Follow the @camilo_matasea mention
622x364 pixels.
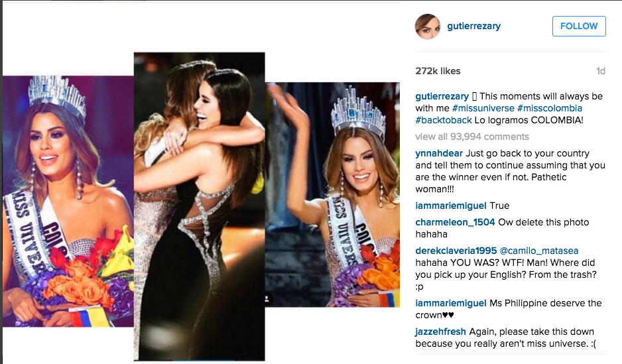click(x=538, y=251)
